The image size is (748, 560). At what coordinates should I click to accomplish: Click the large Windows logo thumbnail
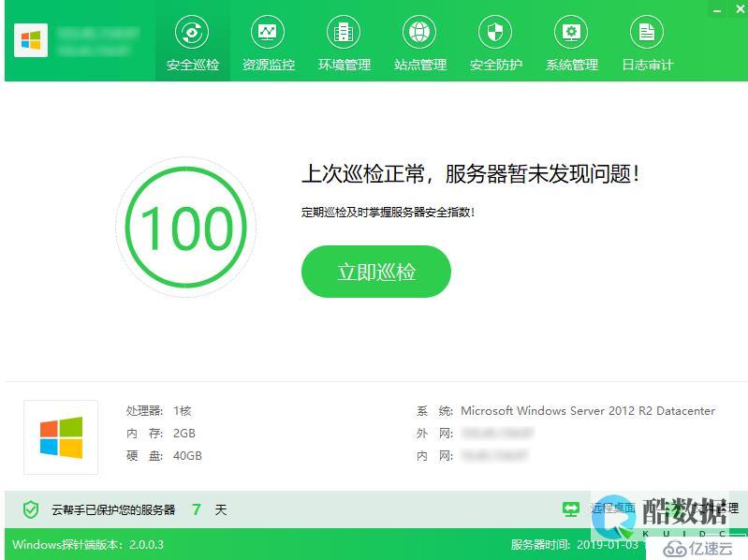[x=61, y=437]
